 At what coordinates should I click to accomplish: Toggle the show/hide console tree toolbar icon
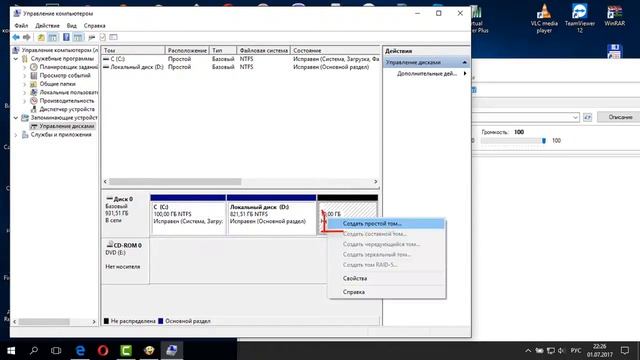coord(53,37)
